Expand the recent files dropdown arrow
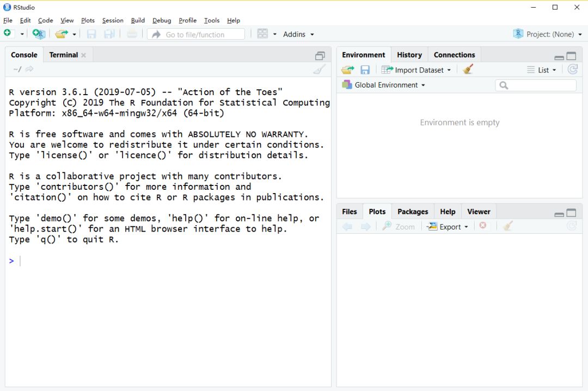 point(74,34)
